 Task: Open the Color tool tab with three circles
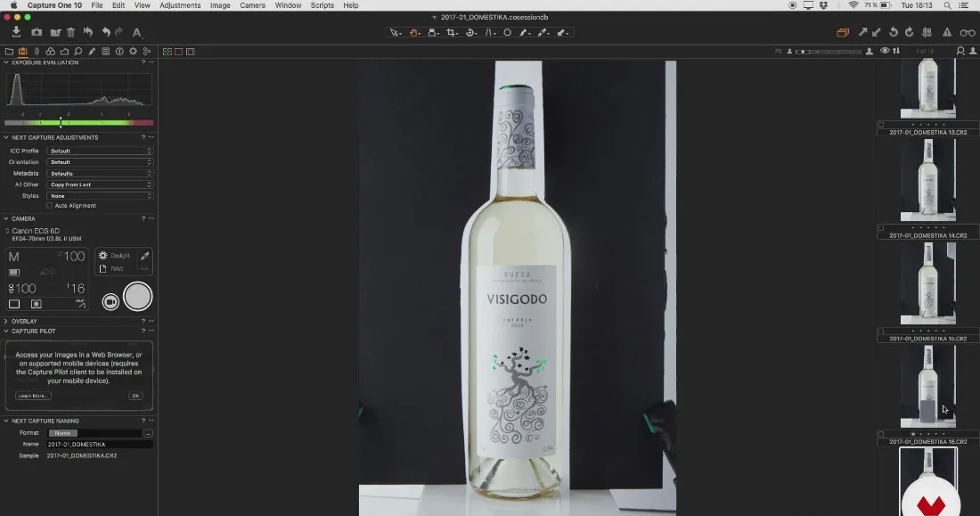51,52
